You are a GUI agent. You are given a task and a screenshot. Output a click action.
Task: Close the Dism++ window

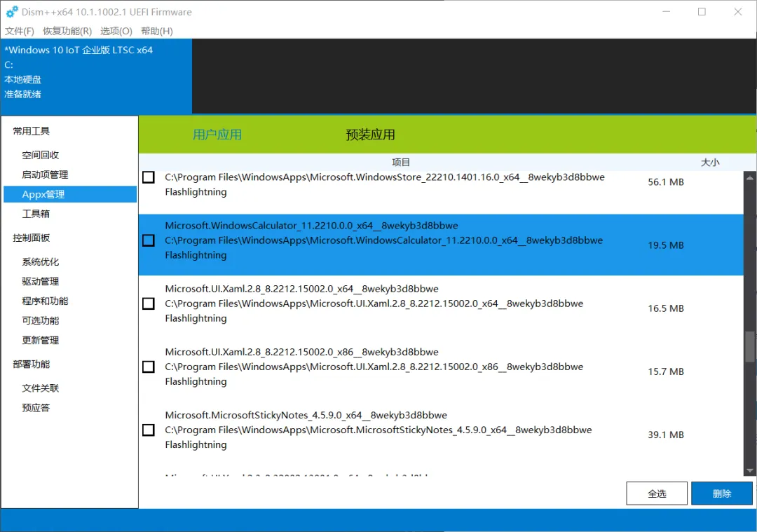tap(737, 12)
